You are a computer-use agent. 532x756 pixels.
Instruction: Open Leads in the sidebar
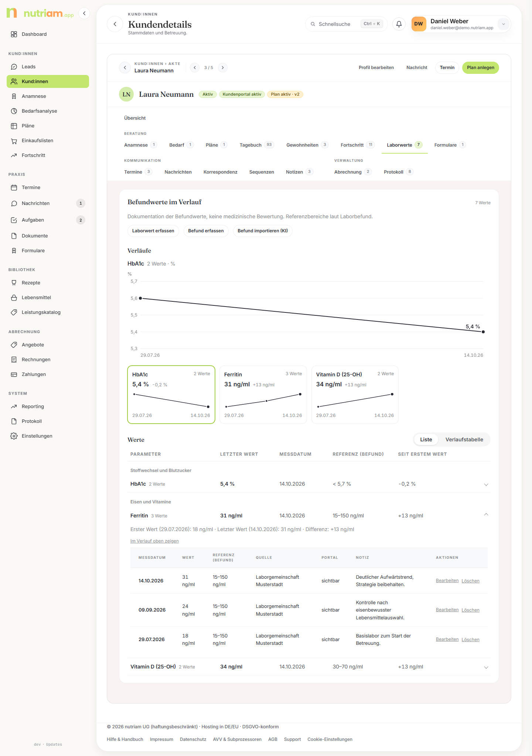(x=48, y=67)
